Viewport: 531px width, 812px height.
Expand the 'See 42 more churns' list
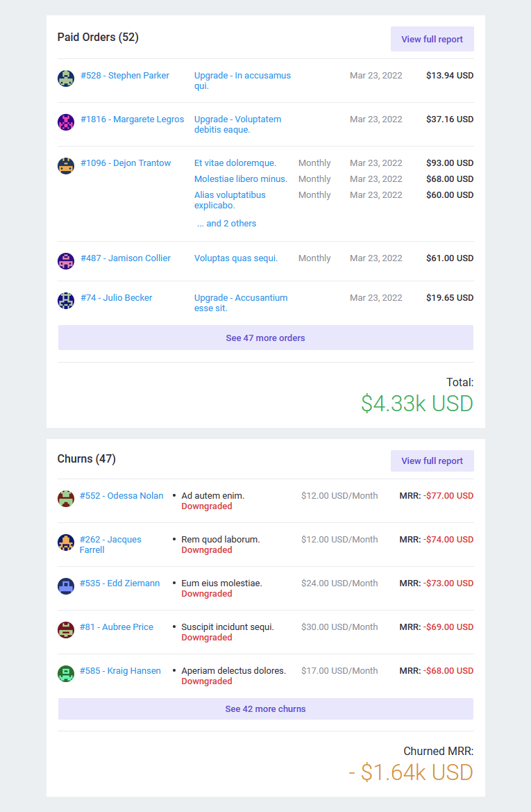[265, 709]
